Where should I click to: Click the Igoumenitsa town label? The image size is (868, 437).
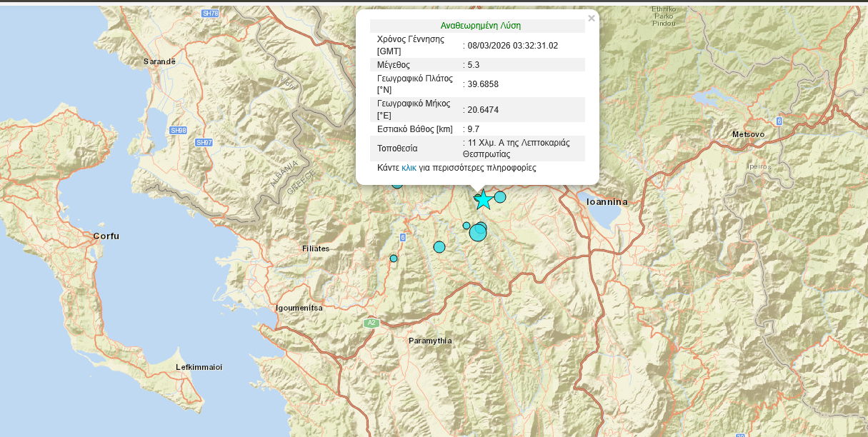[x=299, y=308]
